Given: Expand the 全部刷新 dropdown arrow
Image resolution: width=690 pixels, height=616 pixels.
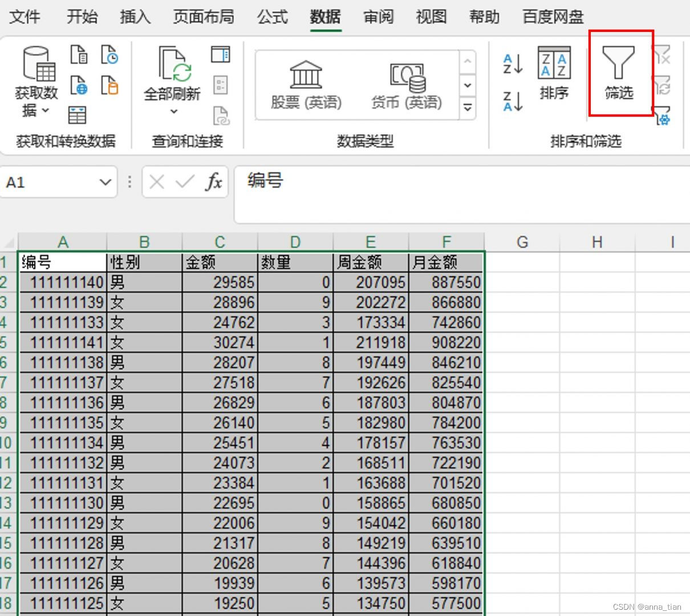Looking at the screenshot, I should pyautogui.click(x=174, y=111).
